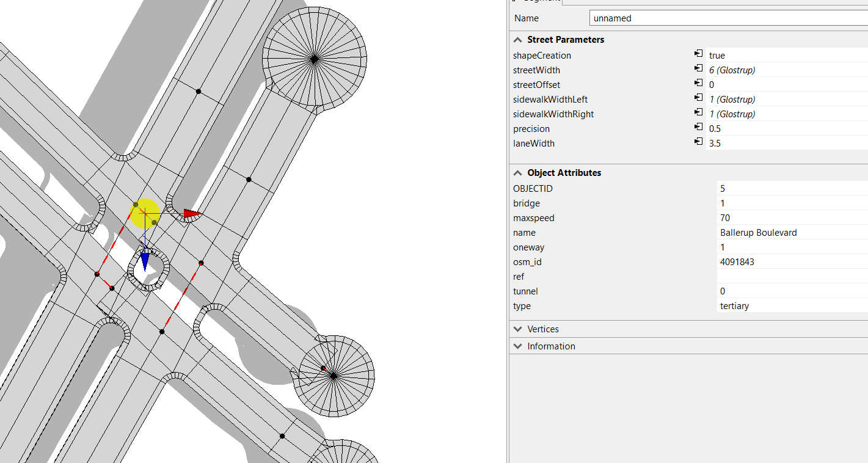This screenshot has width=868, height=463.
Task: Click the street node right of the red arrow
Action: (249, 180)
